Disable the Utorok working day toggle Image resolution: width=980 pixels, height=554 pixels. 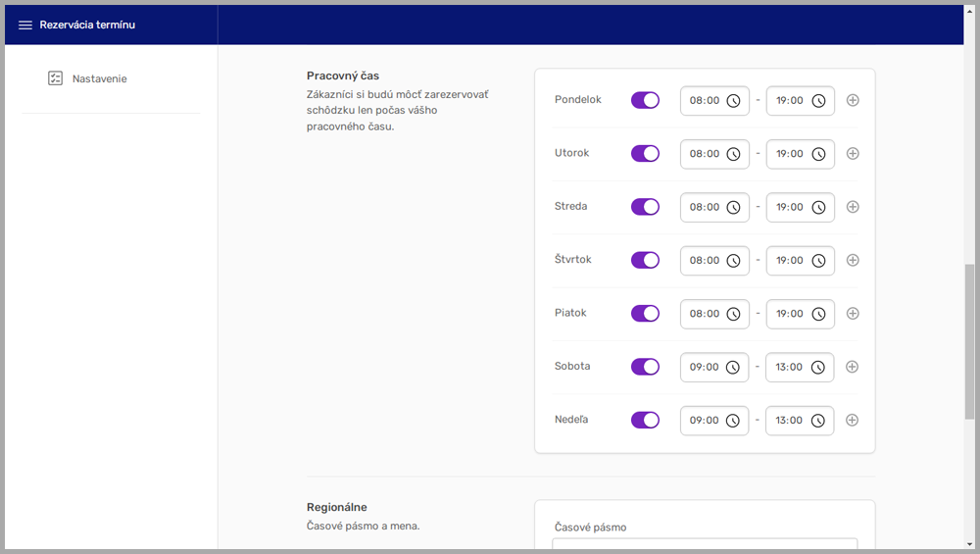click(x=645, y=154)
